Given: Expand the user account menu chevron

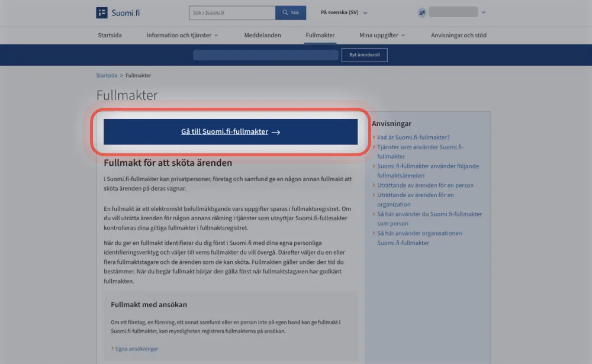Looking at the screenshot, I should tap(483, 12).
